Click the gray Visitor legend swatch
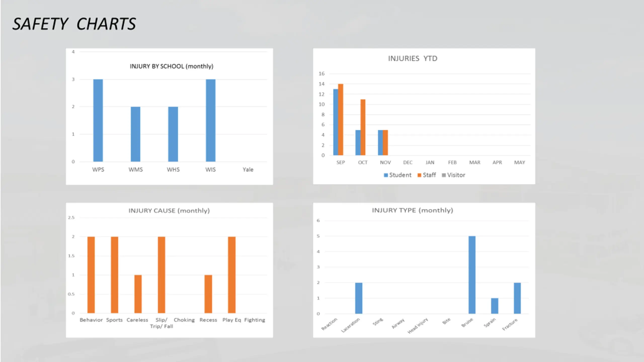This screenshot has width=644, height=362. pyautogui.click(x=444, y=175)
